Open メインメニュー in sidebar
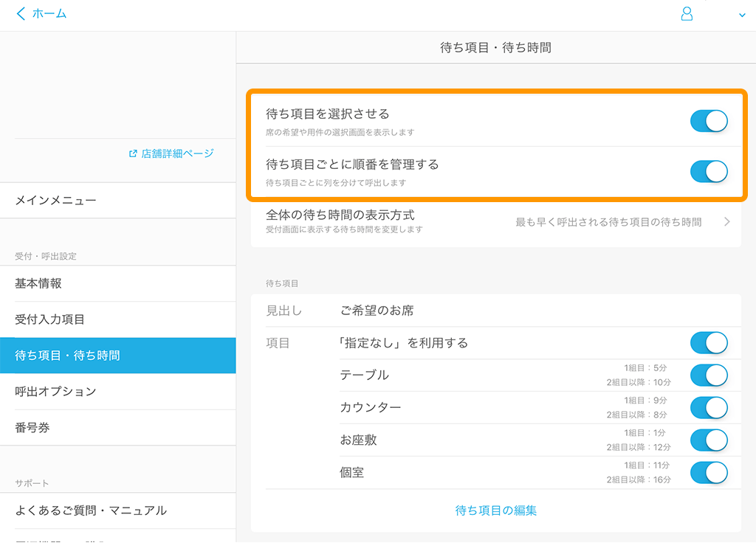The width and height of the screenshot is (756, 554). 118,201
